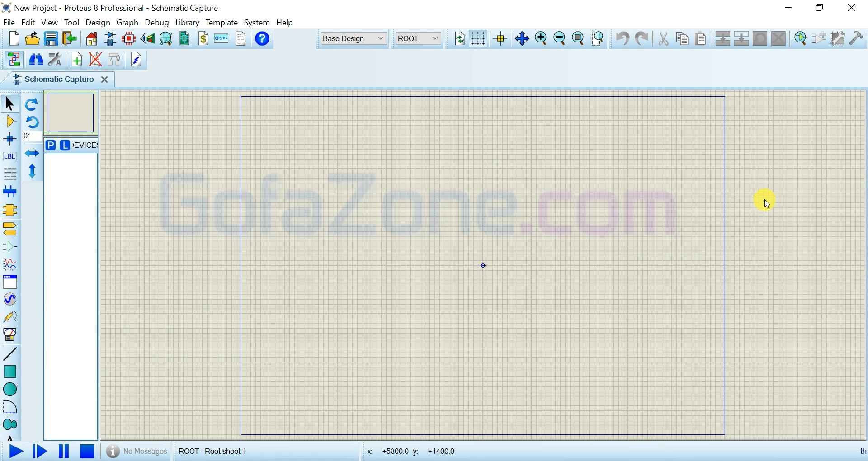Click the Save Project floppy icon
The width and height of the screenshot is (868, 461).
click(51, 39)
